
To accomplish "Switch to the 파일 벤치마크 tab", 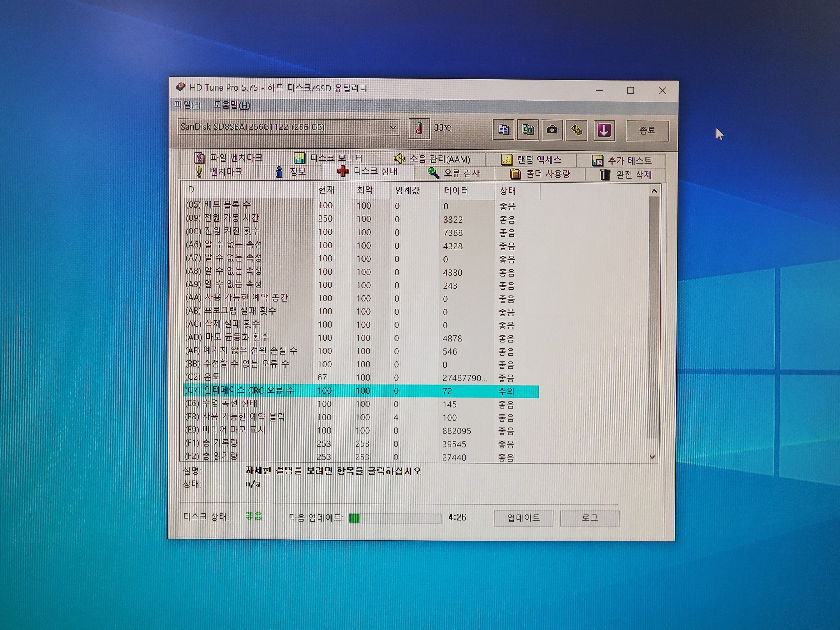I will point(229,157).
